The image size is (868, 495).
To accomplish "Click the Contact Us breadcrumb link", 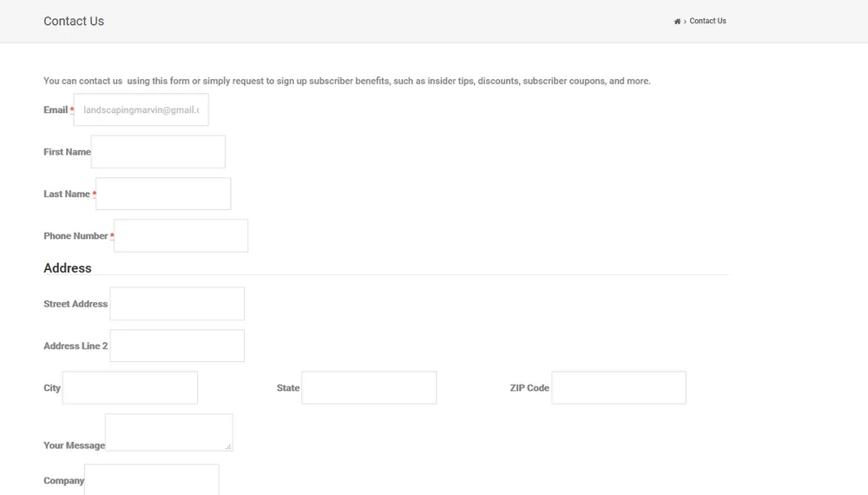I will pos(707,21).
